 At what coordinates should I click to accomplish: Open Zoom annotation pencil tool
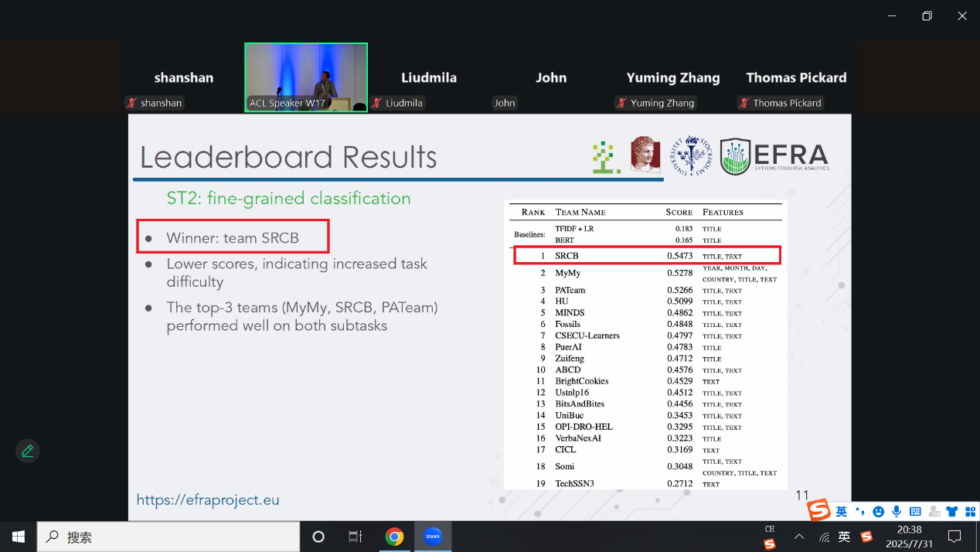coord(28,451)
